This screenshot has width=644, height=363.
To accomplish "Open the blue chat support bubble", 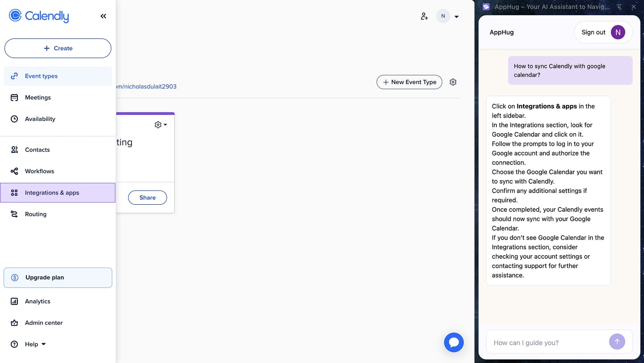I will pyautogui.click(x=454, y=342).
